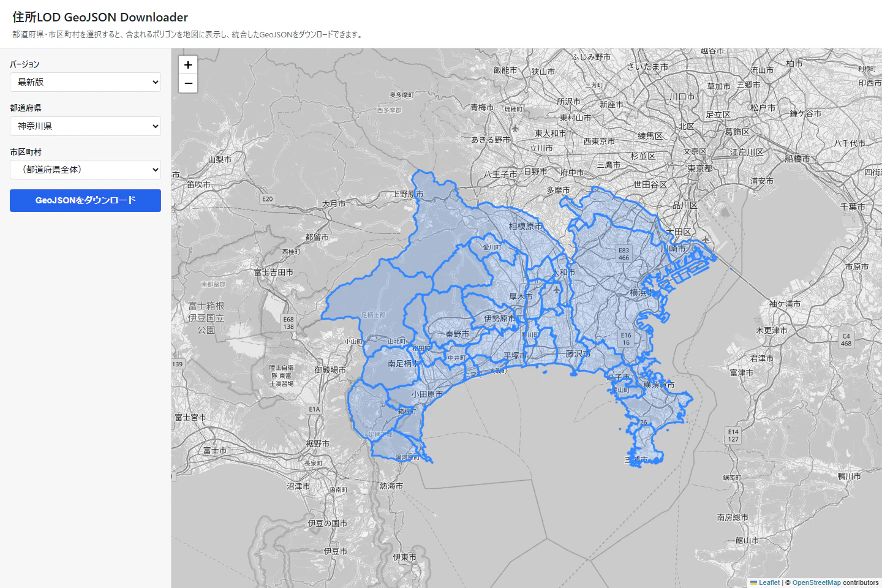Click the 木更津市 label on the map
Image resolution: width=882 pixels, height=588 pixels.
click(x=772, y=331)
